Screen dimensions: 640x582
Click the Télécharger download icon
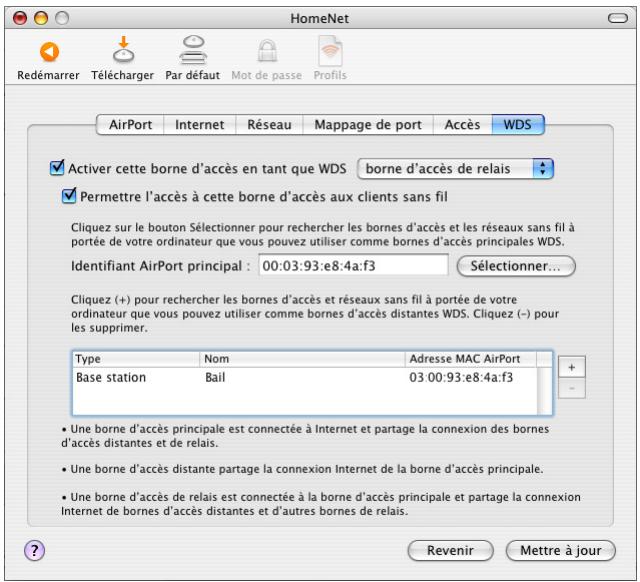pyautogui.click(x=123, y=49)
